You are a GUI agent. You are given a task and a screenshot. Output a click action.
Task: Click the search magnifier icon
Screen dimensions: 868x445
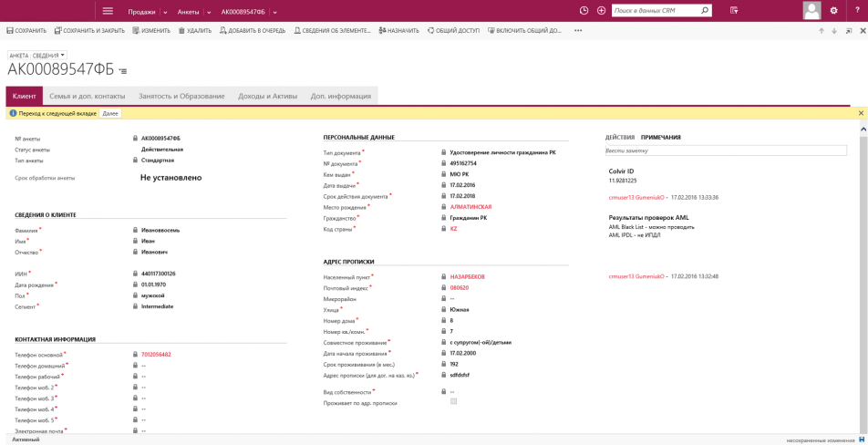coord(705,11)
